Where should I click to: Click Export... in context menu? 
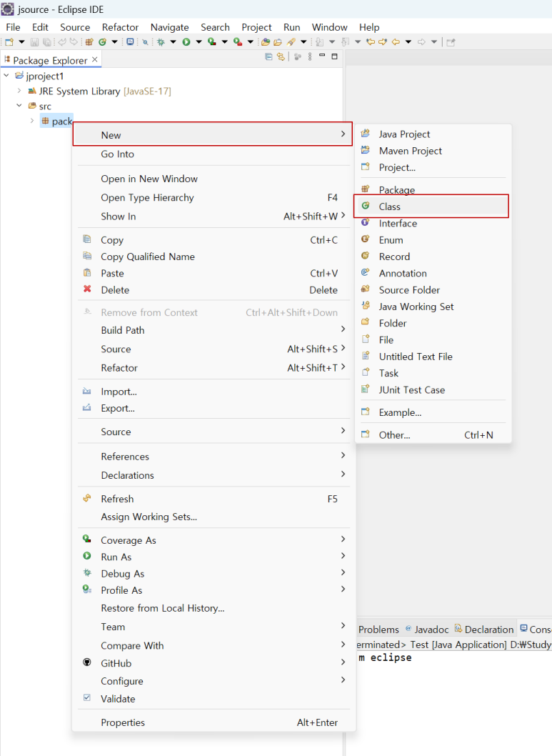[x=214, y=408]
